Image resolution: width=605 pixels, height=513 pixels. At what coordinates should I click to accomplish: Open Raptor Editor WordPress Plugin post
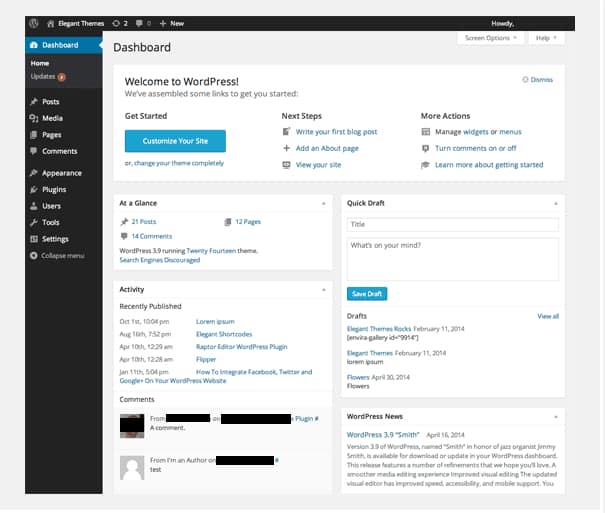point(242,347)
